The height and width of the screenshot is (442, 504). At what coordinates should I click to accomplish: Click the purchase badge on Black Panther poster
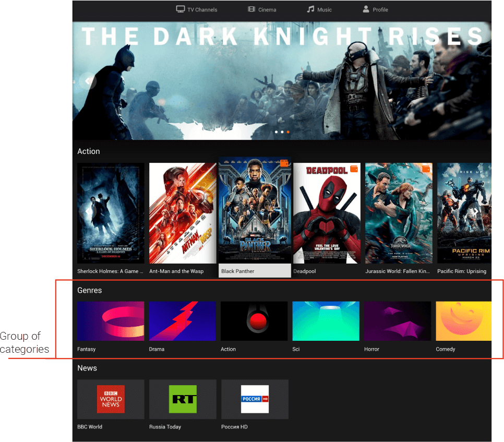tap(284, 163)
